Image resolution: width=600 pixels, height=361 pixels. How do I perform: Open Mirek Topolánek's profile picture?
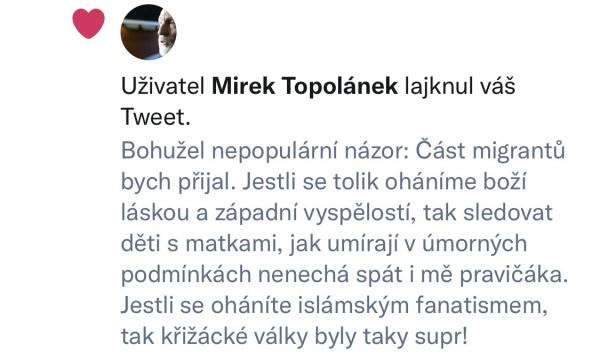click(x=148, y=32)
